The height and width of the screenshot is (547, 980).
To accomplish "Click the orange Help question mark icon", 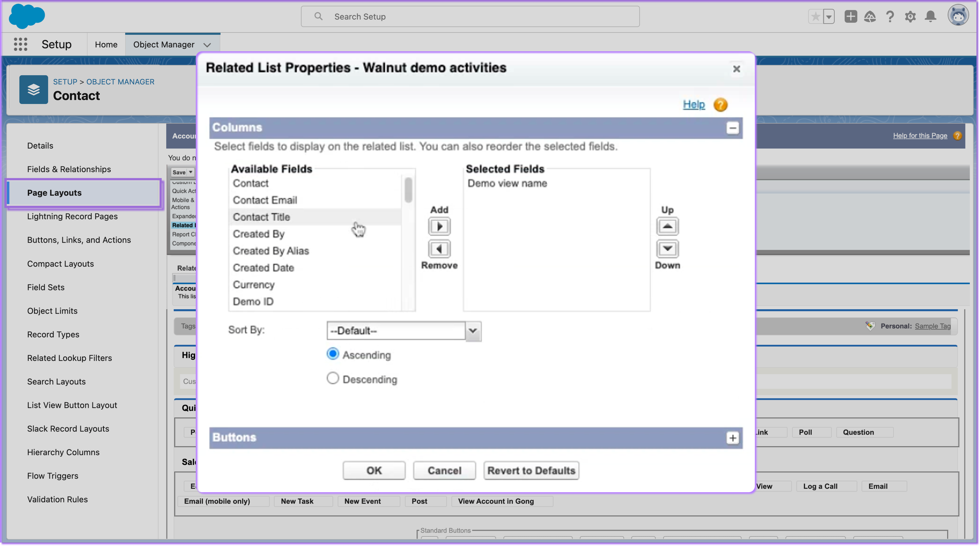I will pos(720,105).
